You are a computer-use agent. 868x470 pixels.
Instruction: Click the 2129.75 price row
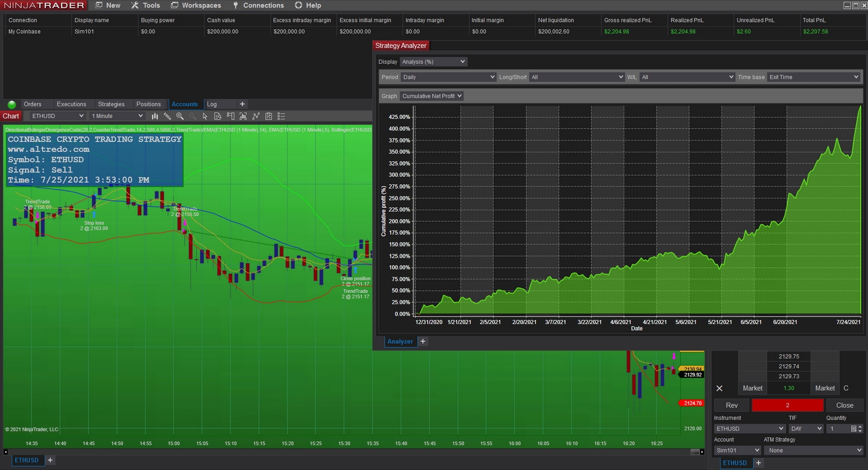click(789, 356)
